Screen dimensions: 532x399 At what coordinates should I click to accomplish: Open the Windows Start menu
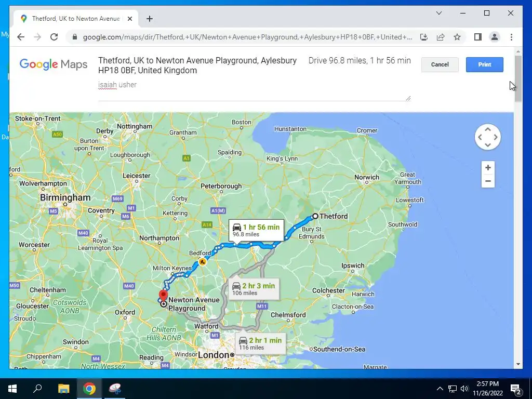coord(12,389)
